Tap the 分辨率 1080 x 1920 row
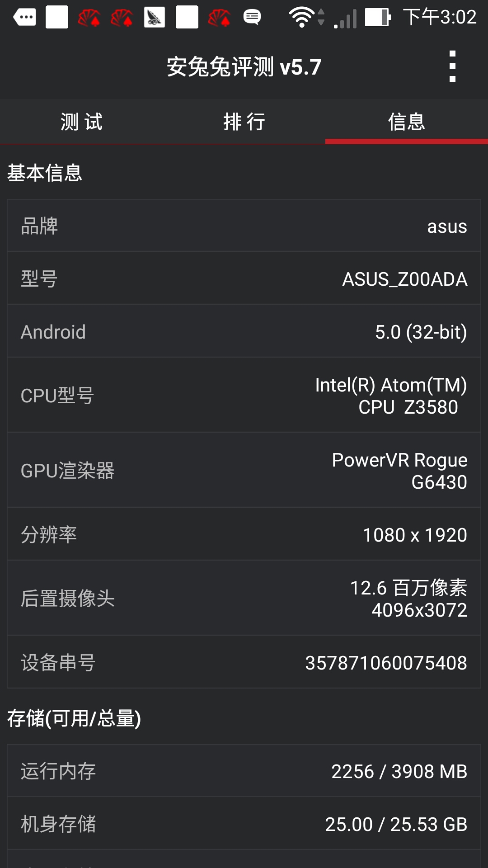The height and width of the screenshot is (868, 488). (244, 534)
